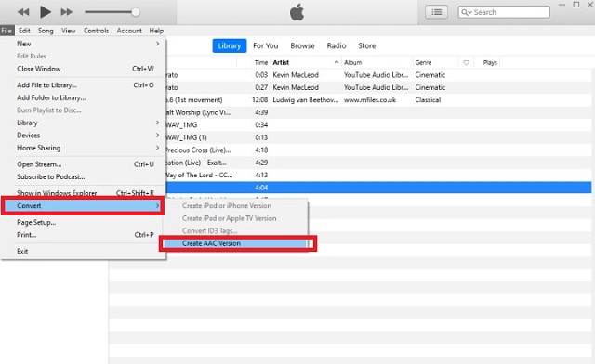
Task: Sort by the Plays column header
Action: [490, 62]
